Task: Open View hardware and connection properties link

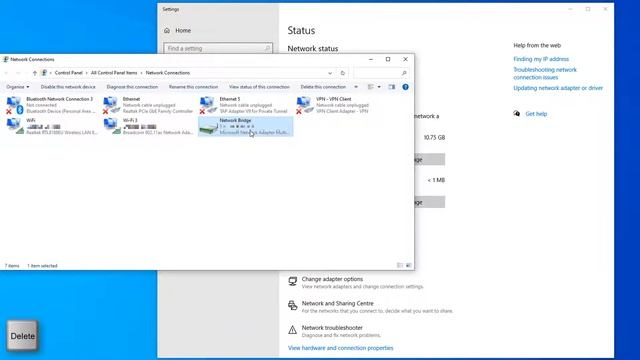Action: click(340, 348)
